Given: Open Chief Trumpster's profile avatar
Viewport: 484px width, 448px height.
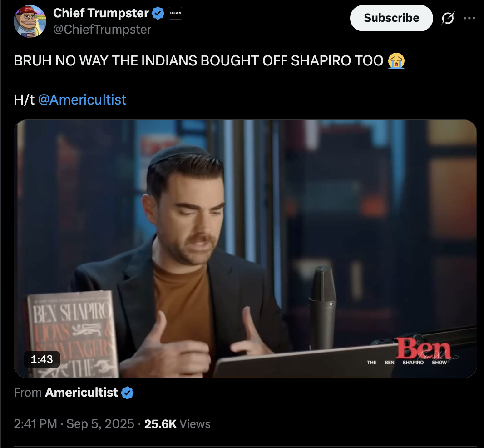Looking at the screenshot, I should click(x=30, y=21).
